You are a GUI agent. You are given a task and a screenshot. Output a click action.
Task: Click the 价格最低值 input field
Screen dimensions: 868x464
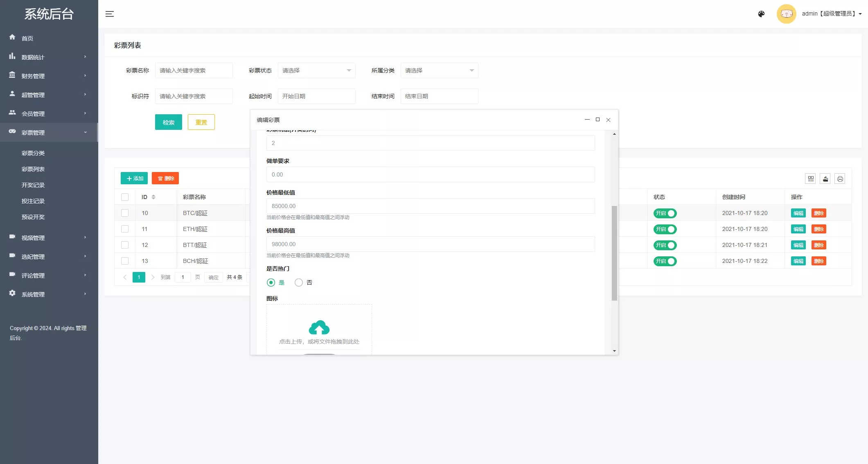coord(430,206)
